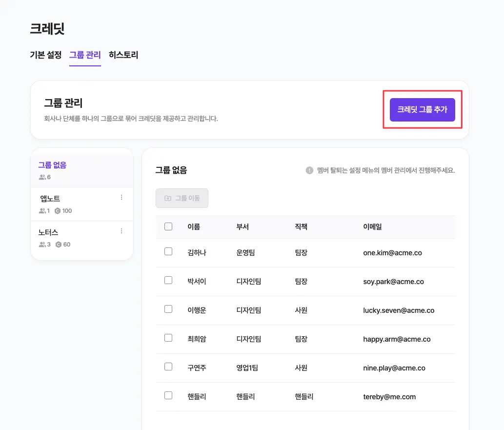Click the members icon in 앱노트 group
The height and width of the screenshot is (430, 504).
[x=42, y=211]
